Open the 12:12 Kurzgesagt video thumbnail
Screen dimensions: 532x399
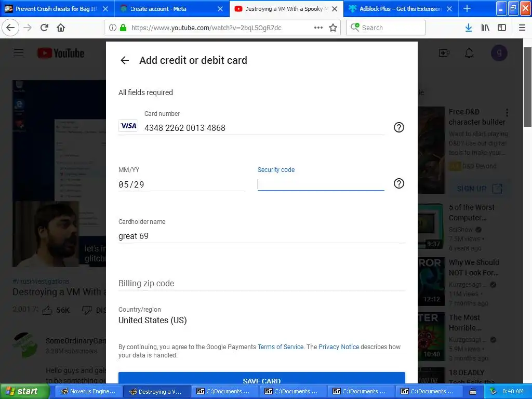click(x=431, y=282)
